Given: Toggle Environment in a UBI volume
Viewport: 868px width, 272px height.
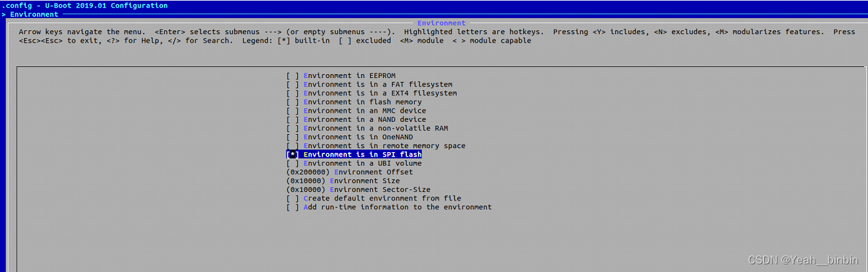Looking at the screenshot, I should tap(354, 163).
